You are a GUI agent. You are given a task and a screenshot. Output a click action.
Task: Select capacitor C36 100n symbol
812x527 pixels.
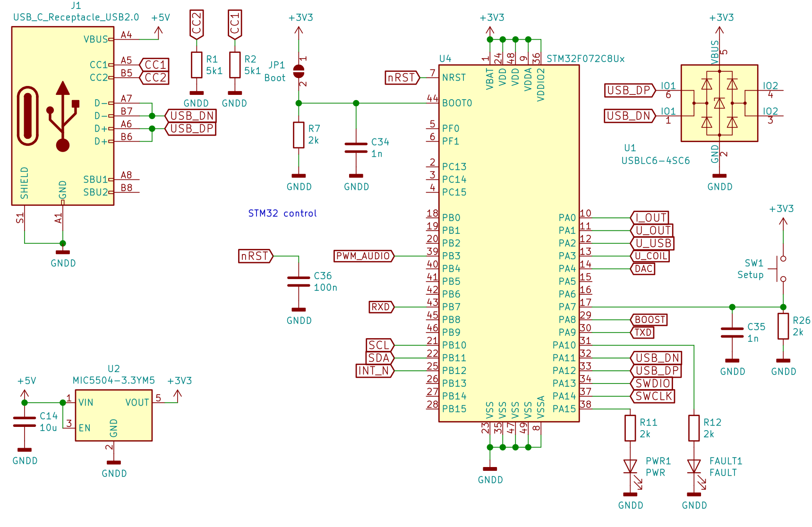click(299, 282)
